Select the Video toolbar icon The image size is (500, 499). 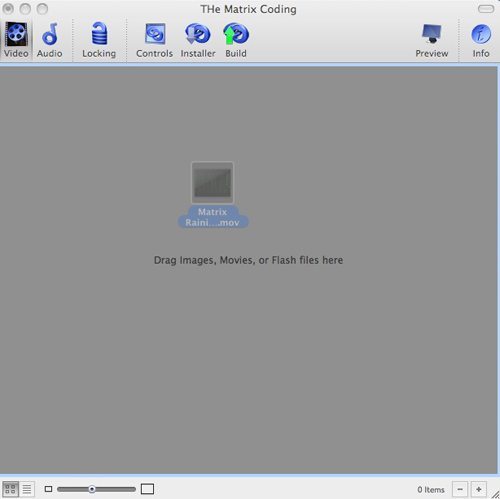tap(16, 40)
